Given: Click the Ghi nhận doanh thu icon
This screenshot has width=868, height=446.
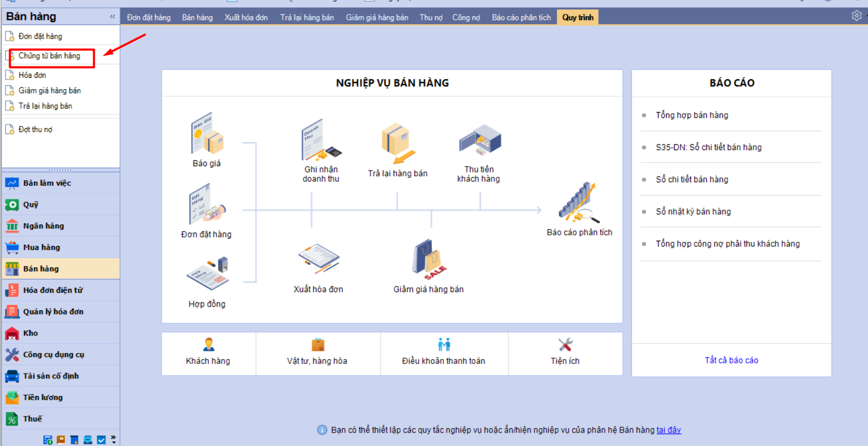Looking at the screenshot, I should coord(321,140).
